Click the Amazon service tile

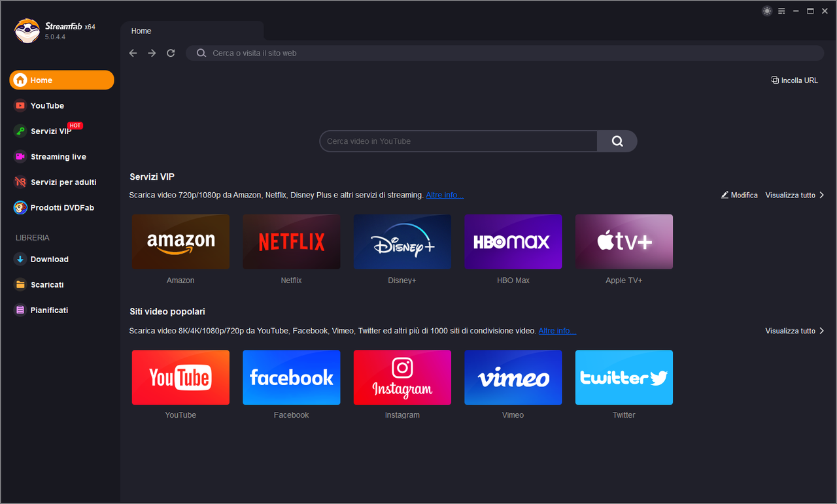click(x=180, y=242)
